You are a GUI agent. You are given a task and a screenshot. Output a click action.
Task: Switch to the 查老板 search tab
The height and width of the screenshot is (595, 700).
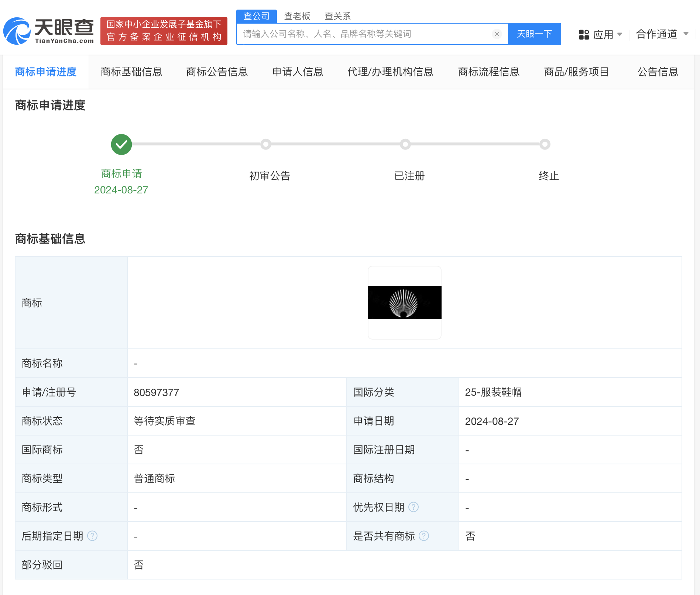297,16
